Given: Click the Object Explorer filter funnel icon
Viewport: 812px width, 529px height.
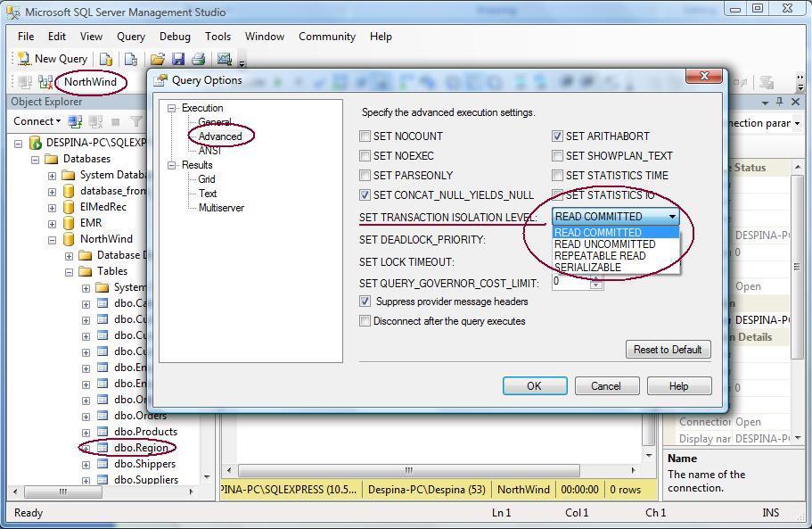Looking at the screenshot, I should coord(135,121).
